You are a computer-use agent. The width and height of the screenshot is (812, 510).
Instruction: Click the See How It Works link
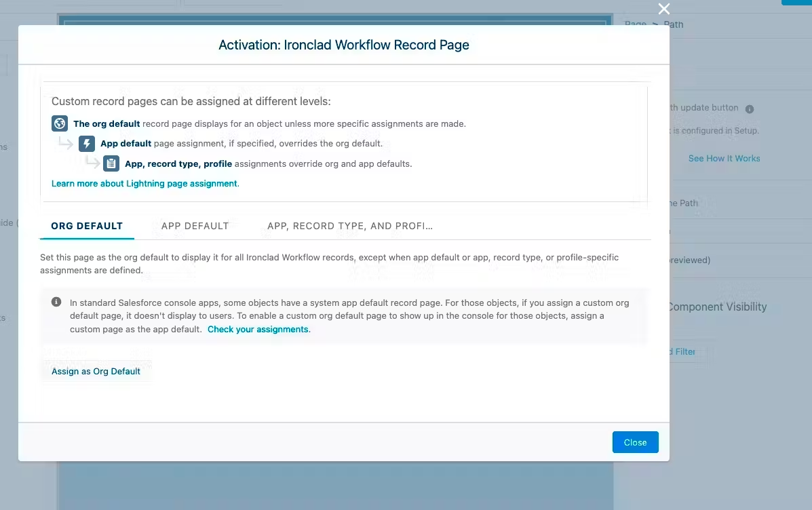click(724, 158)
